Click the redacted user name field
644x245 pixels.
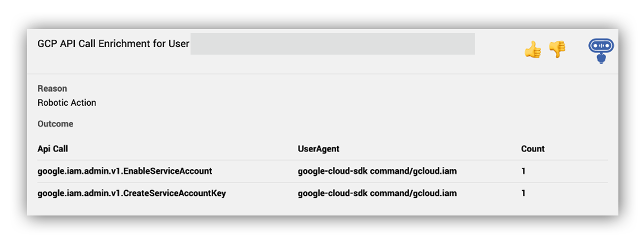click(x=333, y=43)
